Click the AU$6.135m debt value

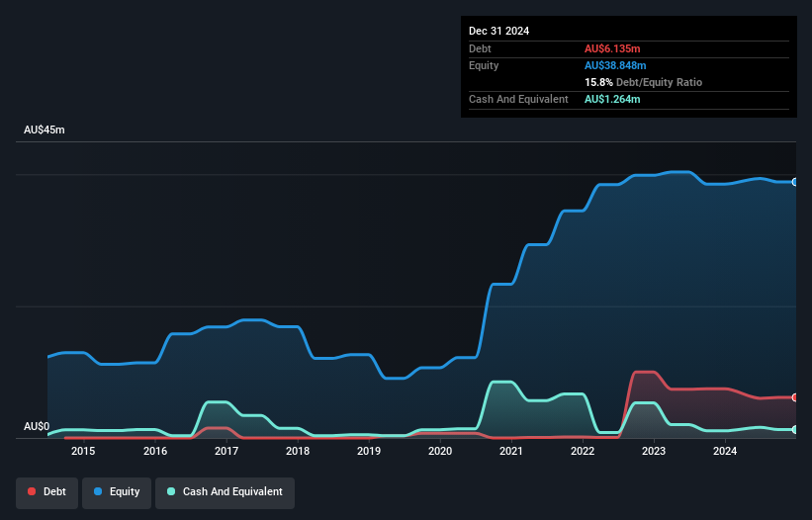coord(612,48)
